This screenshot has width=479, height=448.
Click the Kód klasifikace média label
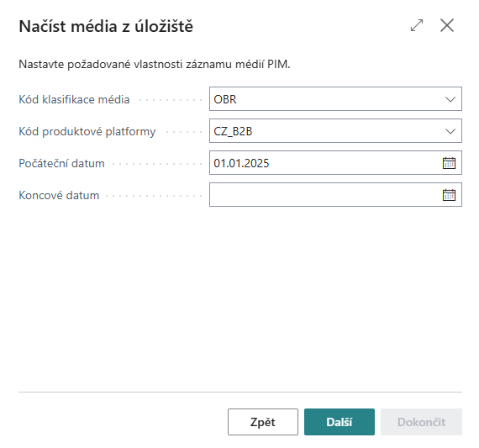click(74, 100)
